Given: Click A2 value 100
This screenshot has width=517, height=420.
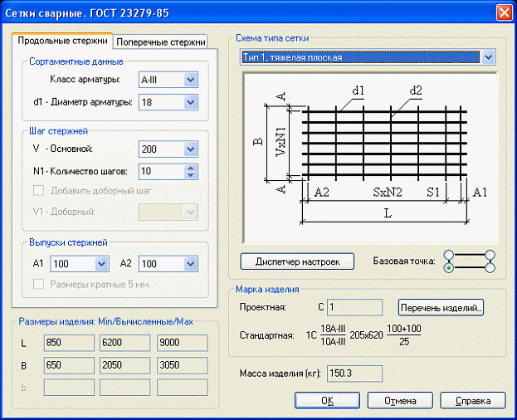Looking at the screenshot, I should point(149,264).
